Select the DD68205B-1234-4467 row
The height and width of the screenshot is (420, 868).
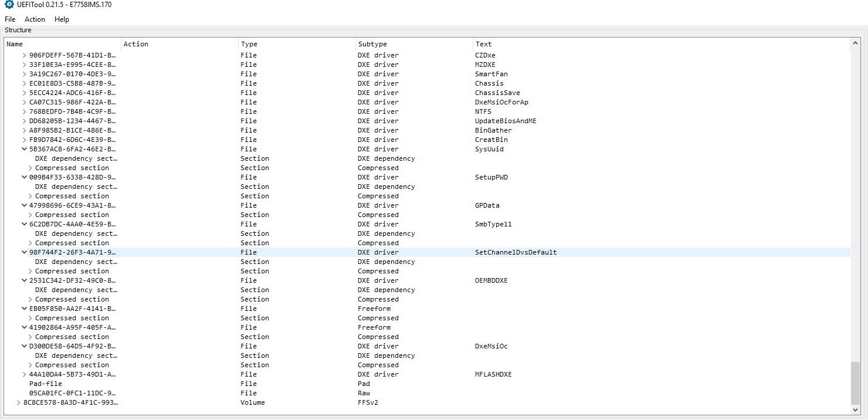[428, 121]
